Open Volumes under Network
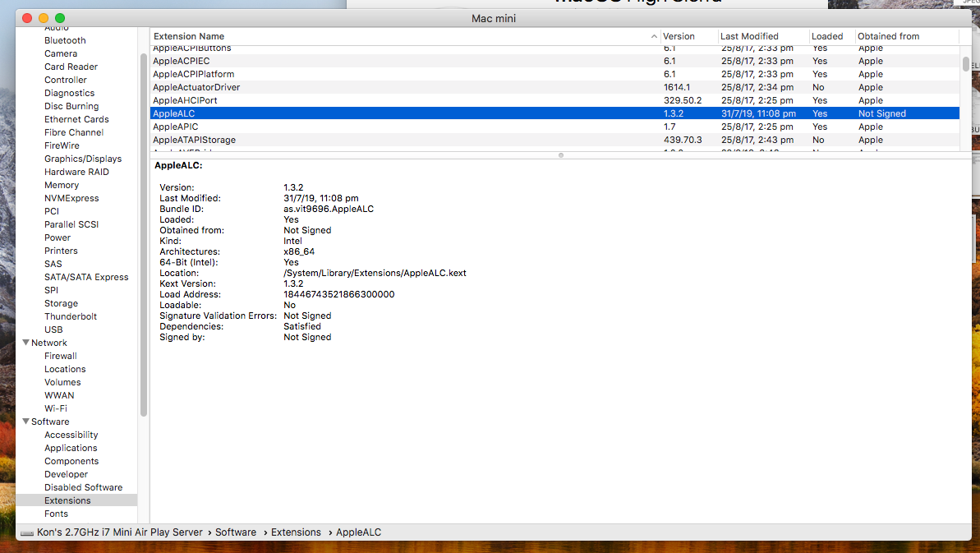The width and height of the screenshot is (980, 553). [x=62, y=382]
